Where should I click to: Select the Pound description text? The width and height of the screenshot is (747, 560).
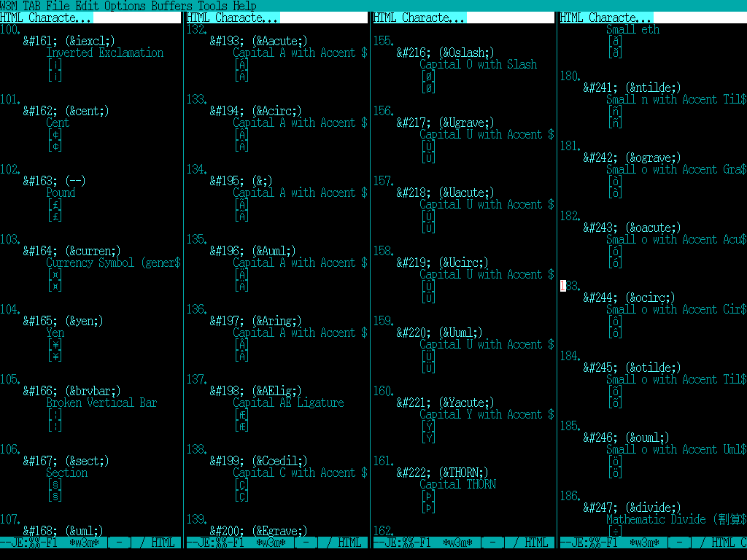coord(61,192)
